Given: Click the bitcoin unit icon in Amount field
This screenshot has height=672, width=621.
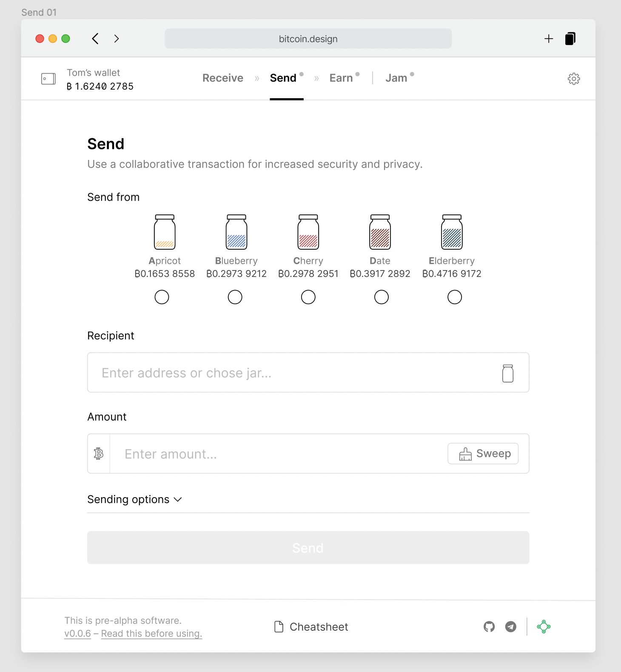Looking at the screenshot, I should coord(99,453).
